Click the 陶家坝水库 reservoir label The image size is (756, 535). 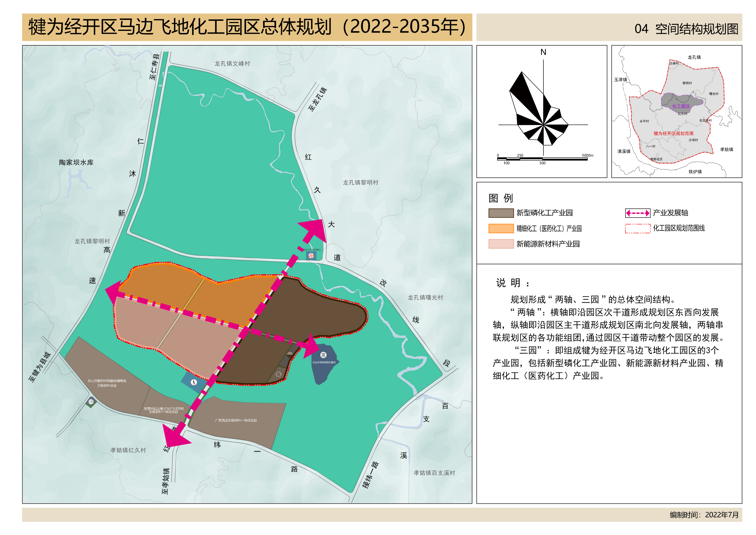(76, 162)
